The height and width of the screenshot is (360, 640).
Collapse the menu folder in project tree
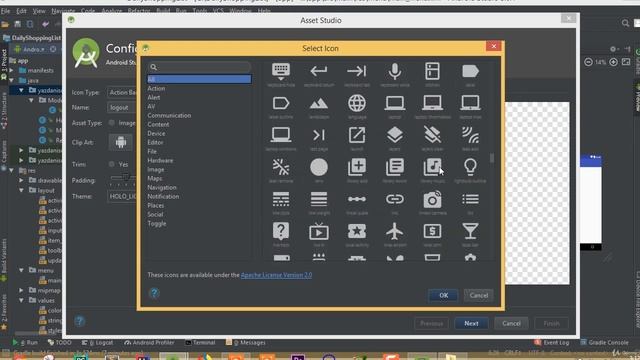pos(21,270)
